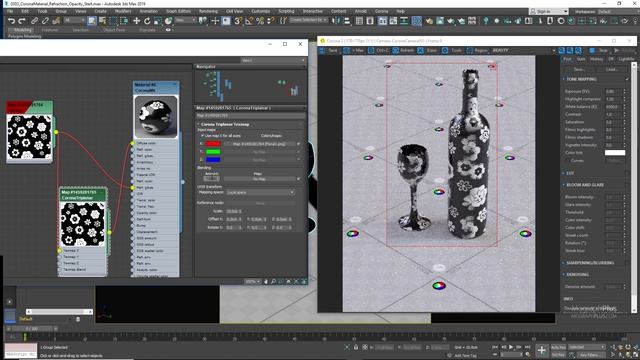Click the Rectangular Selection Region icon
Viewport: 640px width, 360px height.
pos(113,21)
